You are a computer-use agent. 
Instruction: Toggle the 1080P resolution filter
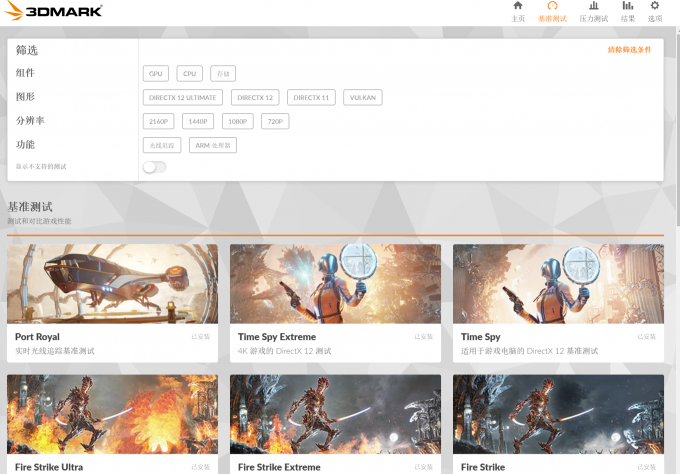238,121
